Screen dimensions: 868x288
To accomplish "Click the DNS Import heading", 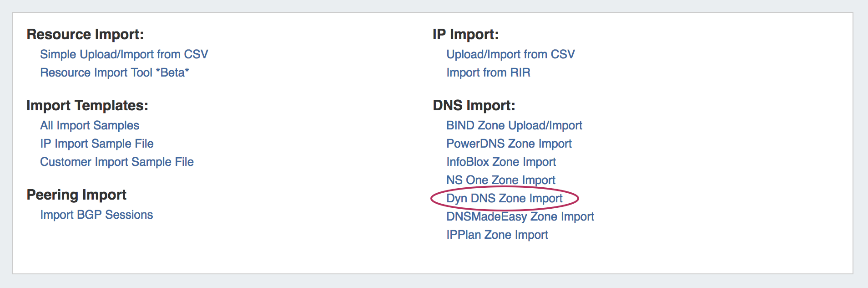I will 474,105.
